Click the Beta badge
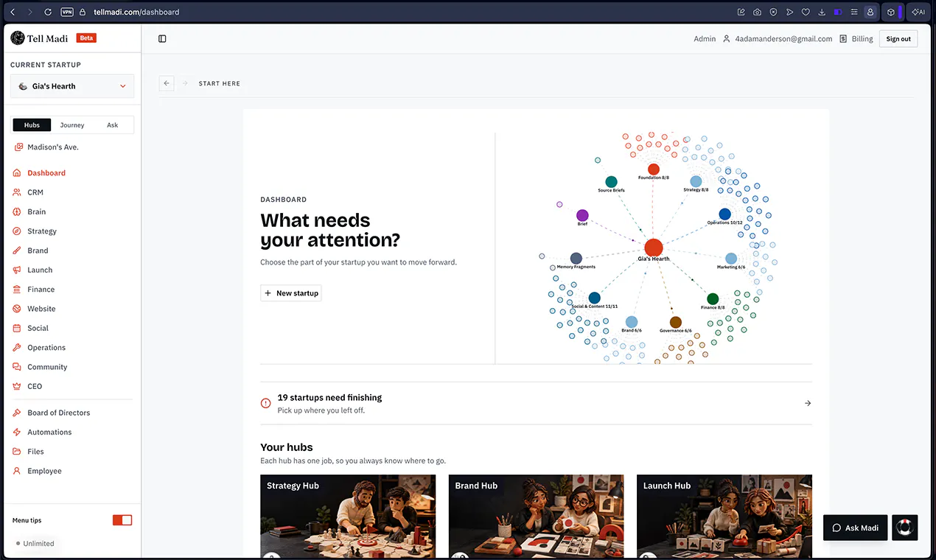Image resolution: width=936 pixels, height=560 pixels. coord(86,38)
